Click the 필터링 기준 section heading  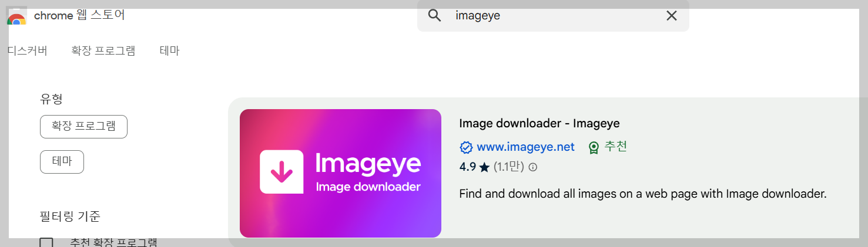(x=70, y=216)
